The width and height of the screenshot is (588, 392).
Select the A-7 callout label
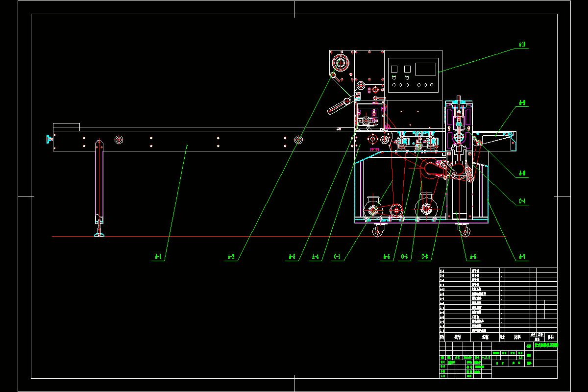pos(522,256)
